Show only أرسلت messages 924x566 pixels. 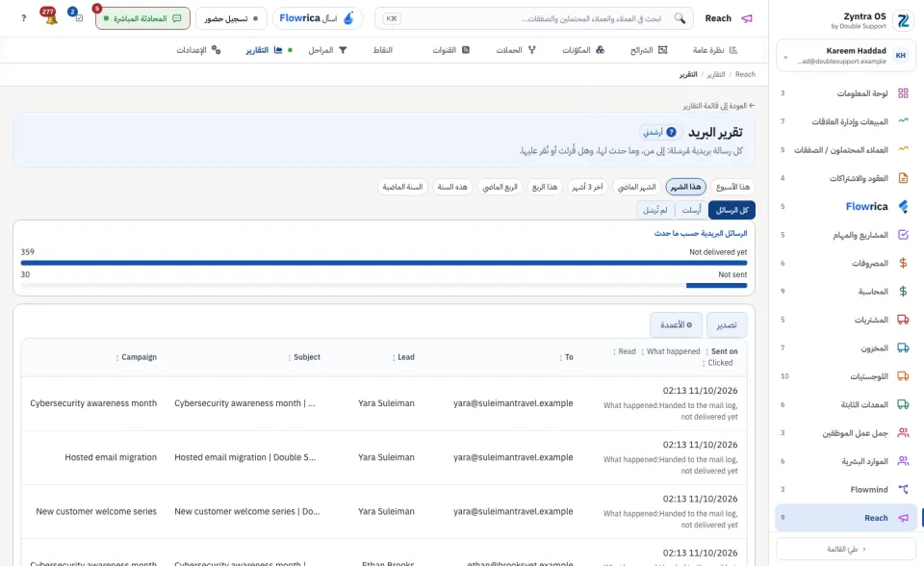point(691,210)
